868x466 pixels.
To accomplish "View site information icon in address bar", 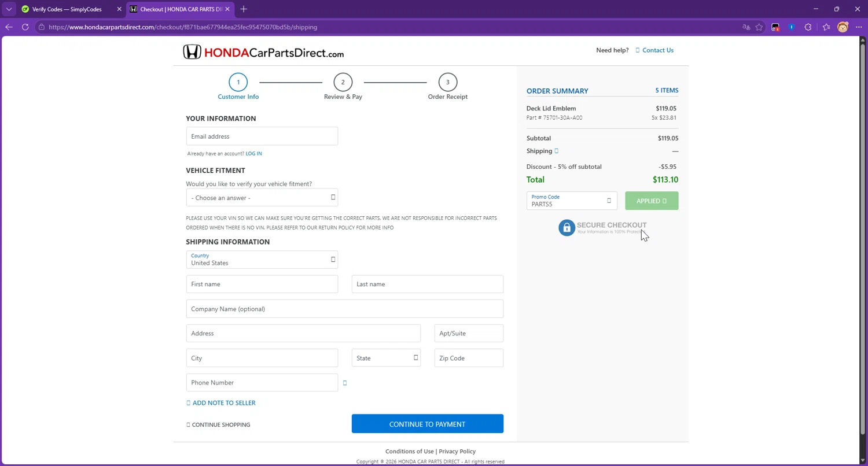I will pyautogui.click(x=41, y=27).
